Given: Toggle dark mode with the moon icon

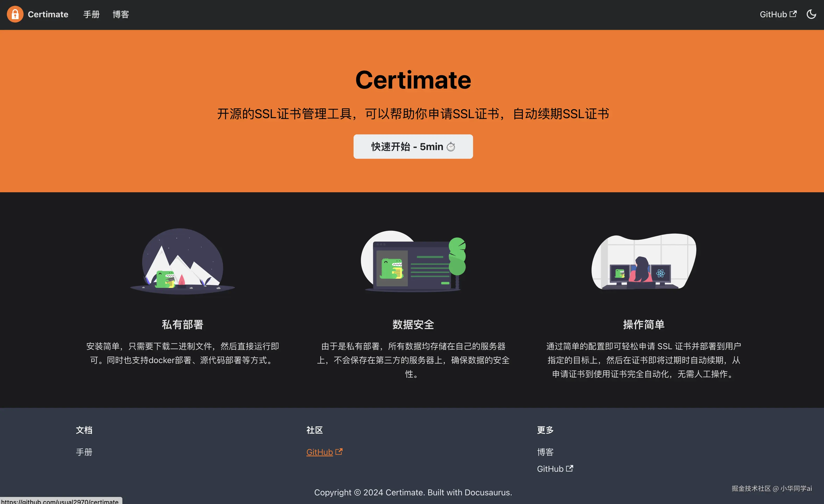Looking at the screenshot, I should (x=811, y=14).
